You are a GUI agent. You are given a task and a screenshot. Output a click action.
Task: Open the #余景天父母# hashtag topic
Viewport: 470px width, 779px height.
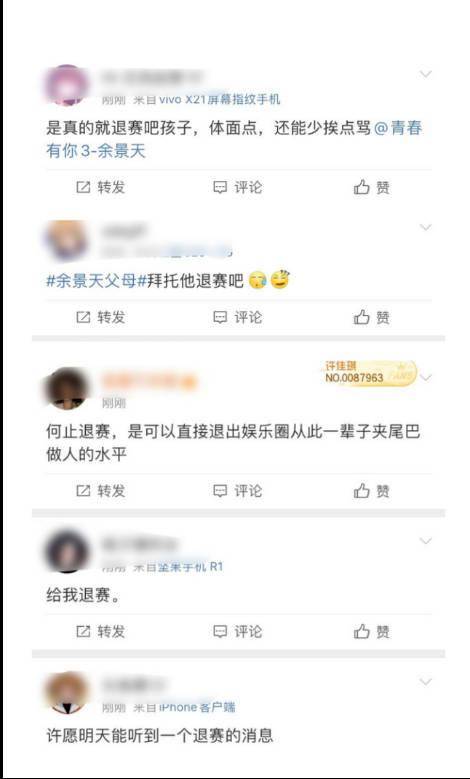point(91,281)
